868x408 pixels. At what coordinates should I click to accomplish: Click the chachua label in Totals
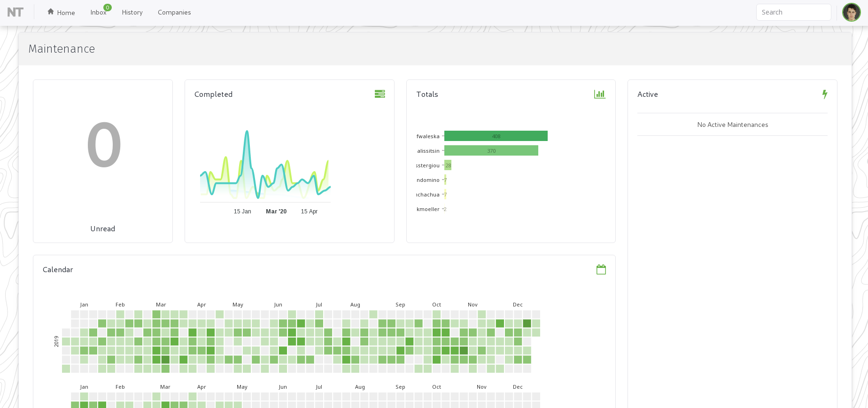[428, 195]
